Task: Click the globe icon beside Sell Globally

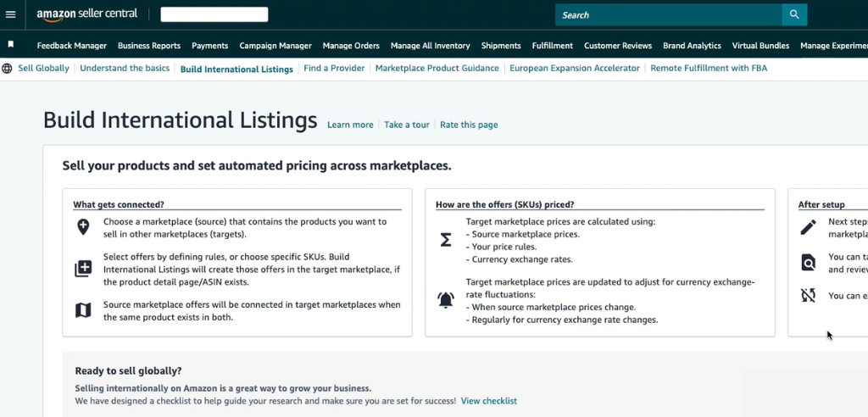Action: [x=7, y=69]
